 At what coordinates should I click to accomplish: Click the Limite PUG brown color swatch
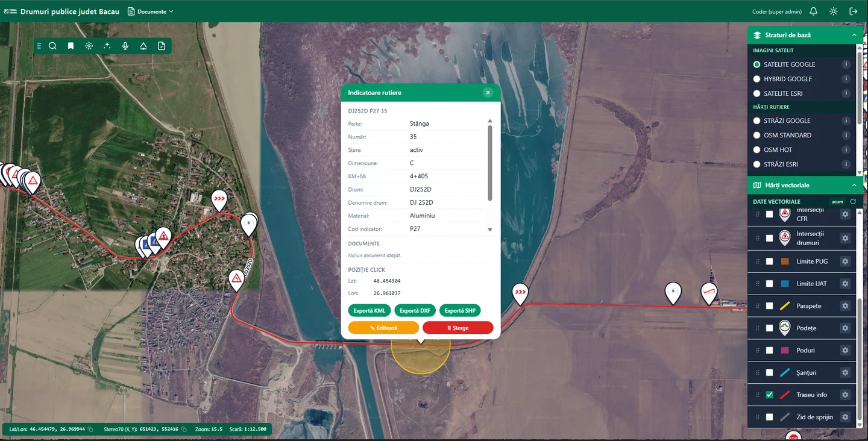point(785,261)
